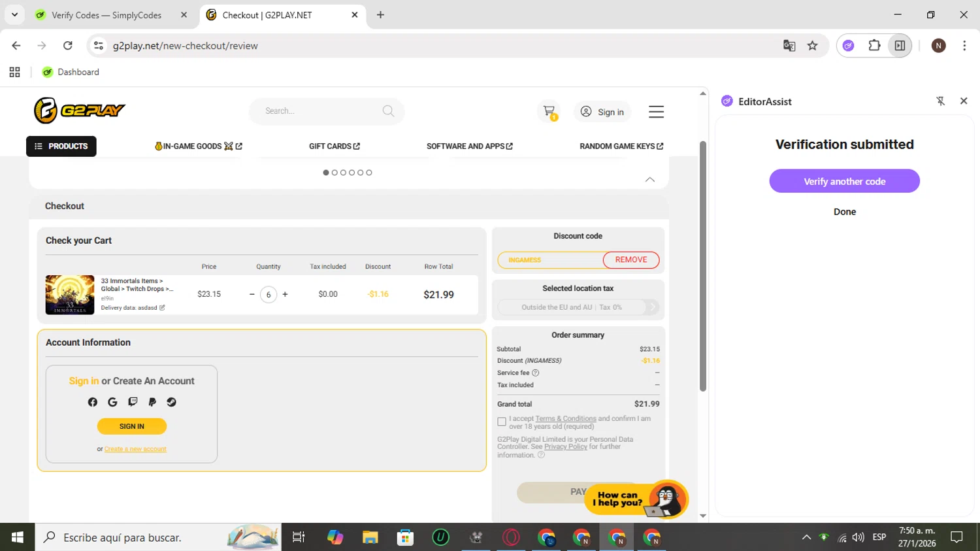Open site information icon in address bar
980x551 pixels.
[x=99, y=46]
